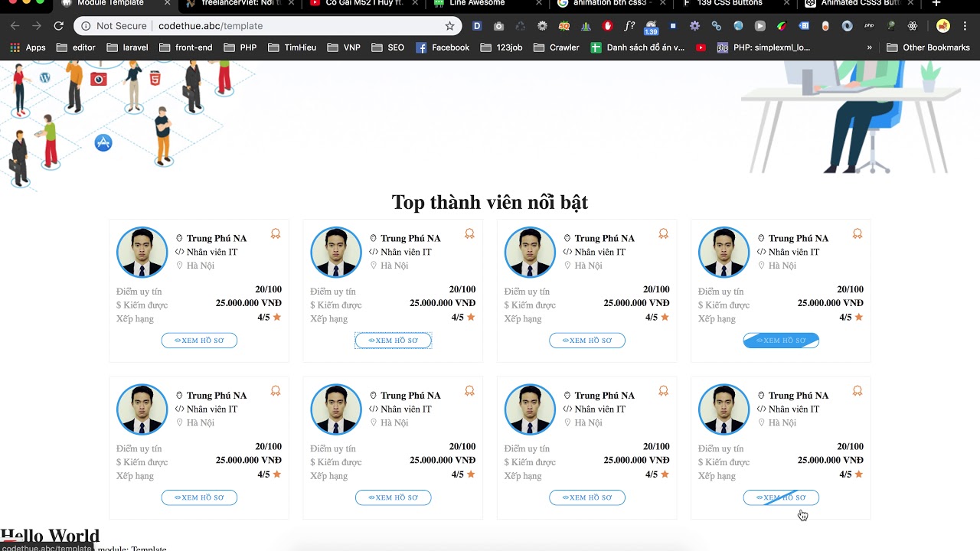Click XEM HỒ SƠ on first top-row card
The image size is (980, 551).
click(x=199, y=341)
